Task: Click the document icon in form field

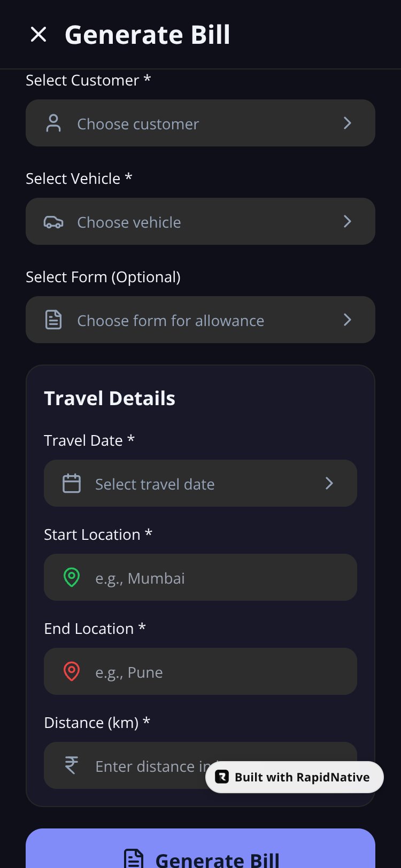Action: tap(53, 320)
